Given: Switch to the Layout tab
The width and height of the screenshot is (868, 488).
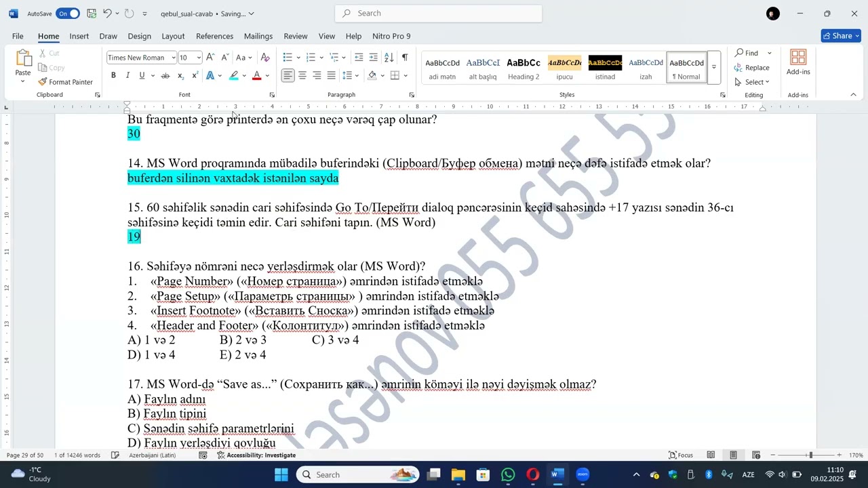Looking at the screenshot, I should click(173, 36).
